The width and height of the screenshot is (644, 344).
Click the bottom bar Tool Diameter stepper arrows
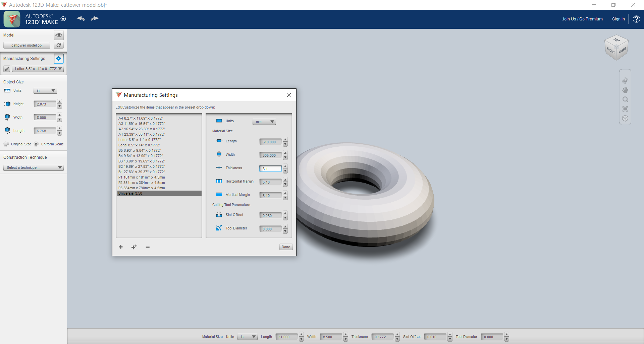[506, 337]
